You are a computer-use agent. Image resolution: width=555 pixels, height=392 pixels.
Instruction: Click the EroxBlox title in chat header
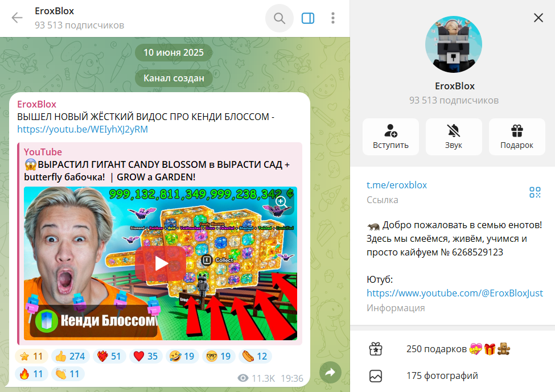[x=54, y=11]
